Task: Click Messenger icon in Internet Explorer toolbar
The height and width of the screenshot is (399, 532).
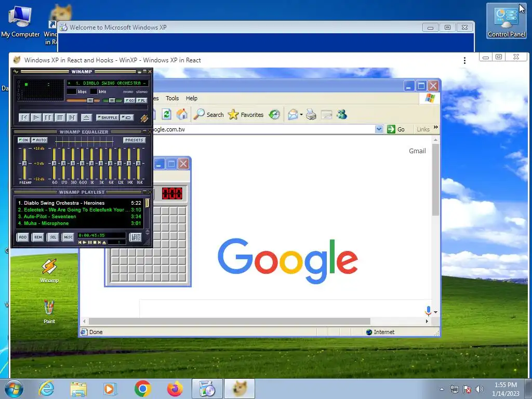Action: (342, 115)
